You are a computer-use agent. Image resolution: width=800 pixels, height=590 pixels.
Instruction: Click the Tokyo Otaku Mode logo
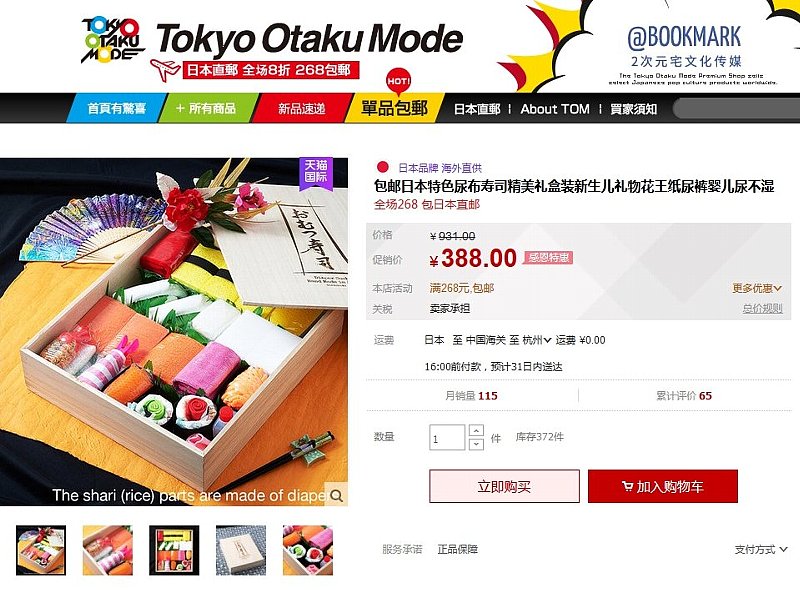(x=113, y=41)
